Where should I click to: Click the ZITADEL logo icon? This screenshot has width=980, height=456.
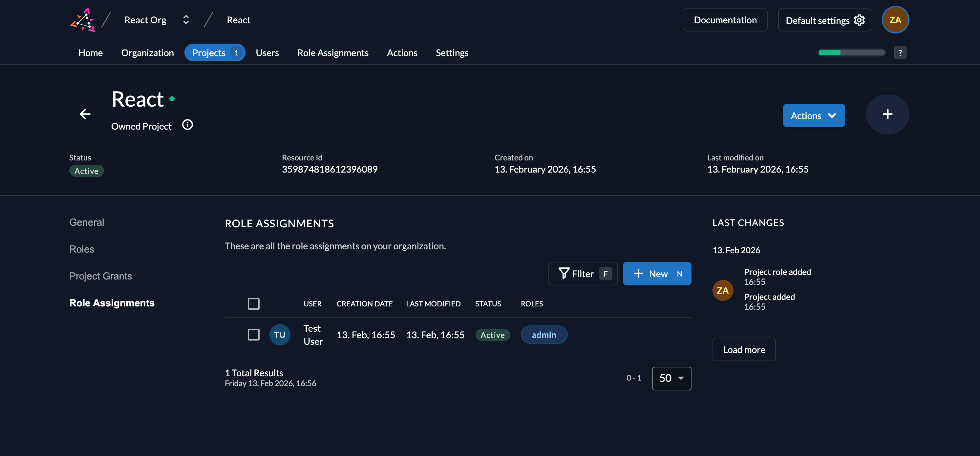(x=83, y=20)
